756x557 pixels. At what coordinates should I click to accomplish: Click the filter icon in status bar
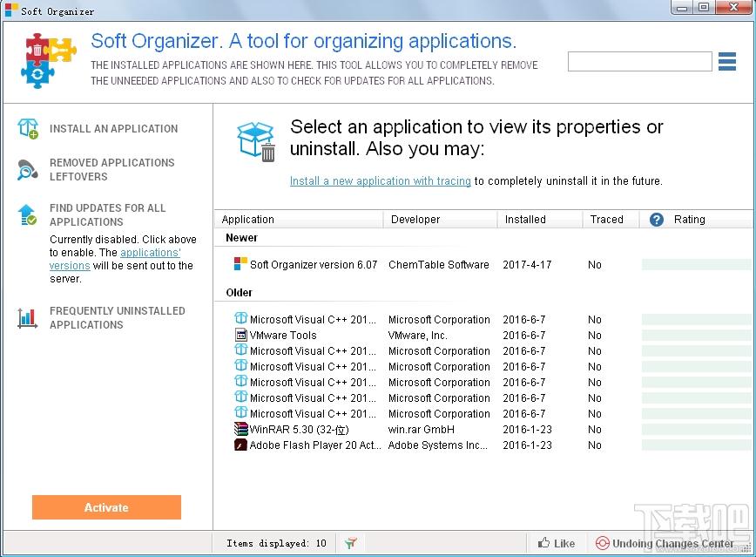tap(350, 543)
